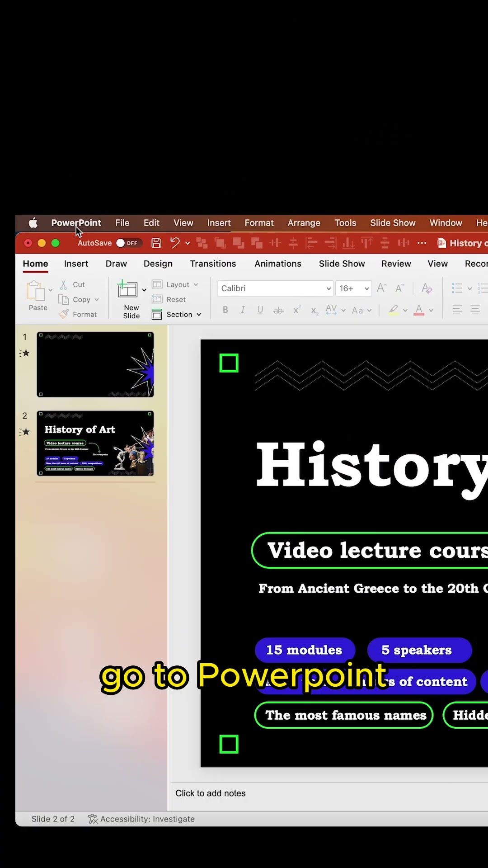Switch to the Transitions ribbon tab
This screenshot has height=868, width=488.
(x=213, y=264)
